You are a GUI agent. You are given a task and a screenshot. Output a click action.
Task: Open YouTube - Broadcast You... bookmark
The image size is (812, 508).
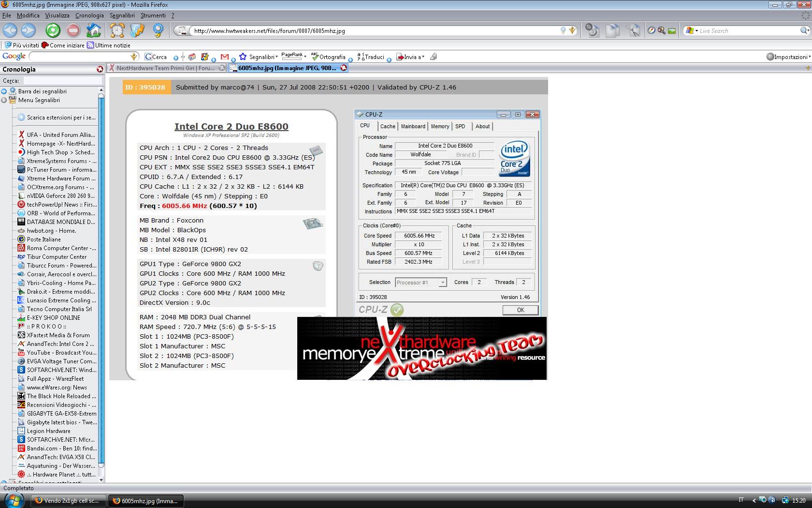point(57,353)
